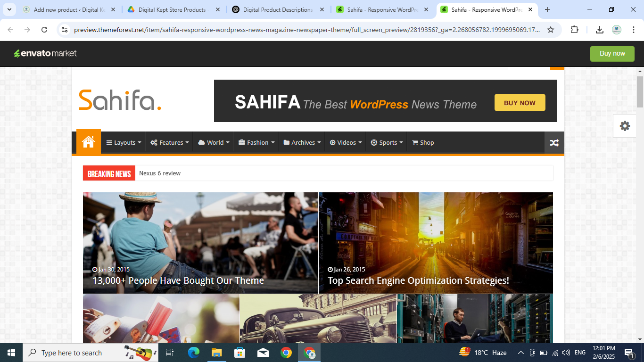This screenshot has width=644, height=362.
Task: Bookmark this page with star icon
Action: 550,30
